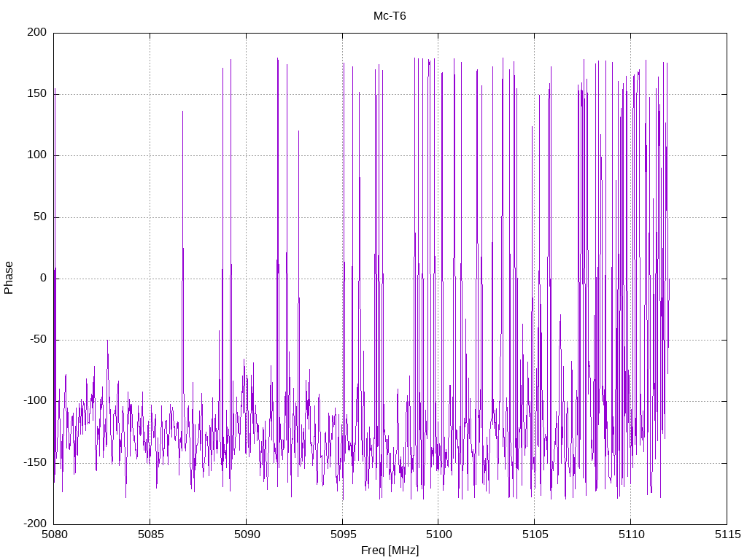Click the 5110 x-axis tick label
This screenshot has height=560, width=747.
point(631,534)
